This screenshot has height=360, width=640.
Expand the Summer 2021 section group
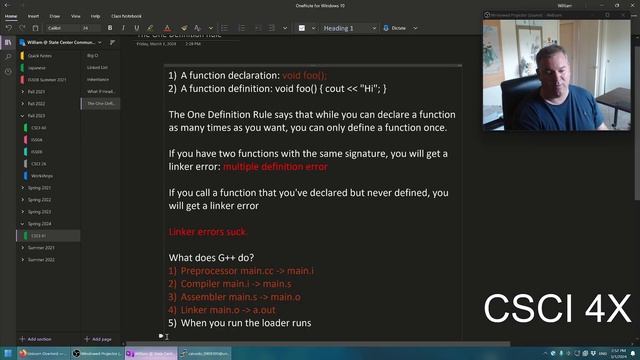point(22,248)
